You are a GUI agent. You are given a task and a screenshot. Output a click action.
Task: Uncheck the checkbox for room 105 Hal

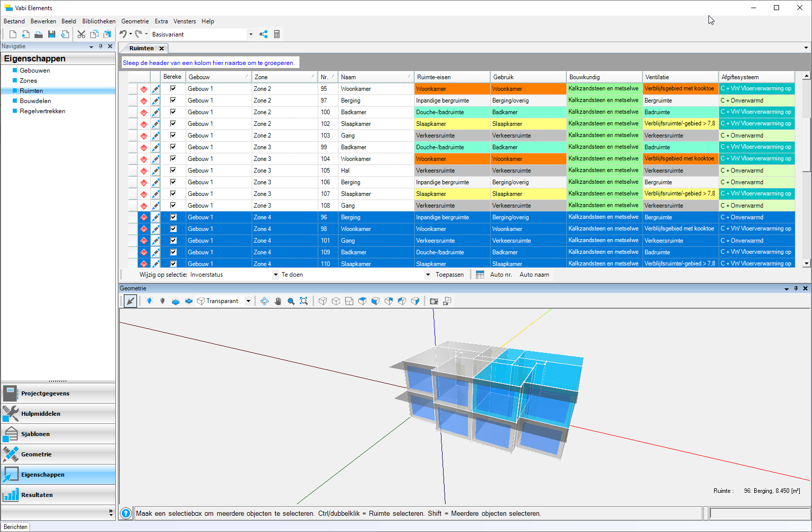(173, 171)
